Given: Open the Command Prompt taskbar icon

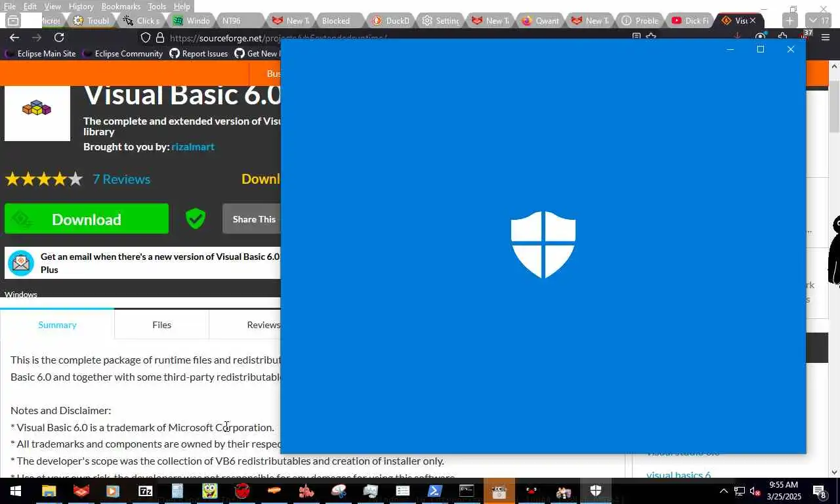Looking at the screenshot, I should click(x=467, y=491).
